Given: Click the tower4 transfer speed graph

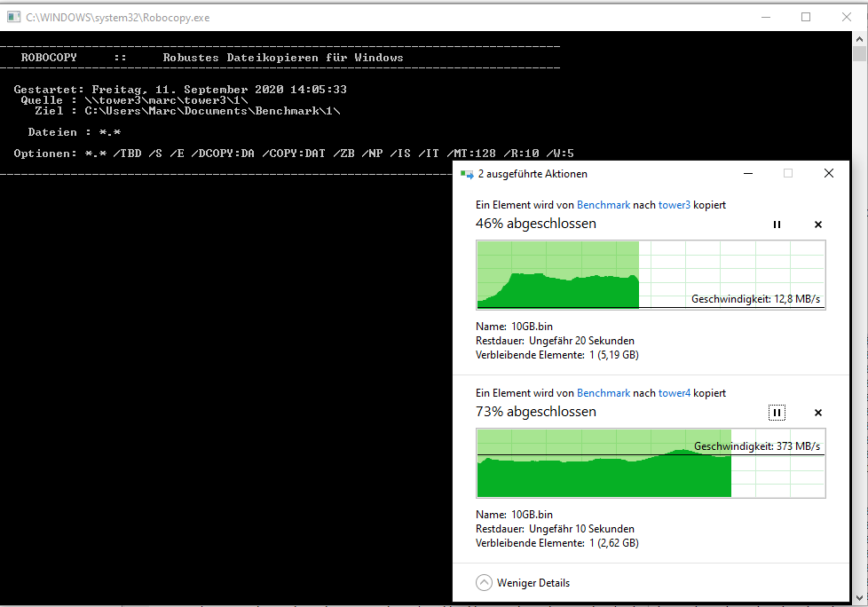Looking at the screenshot, I should (651, 463).
